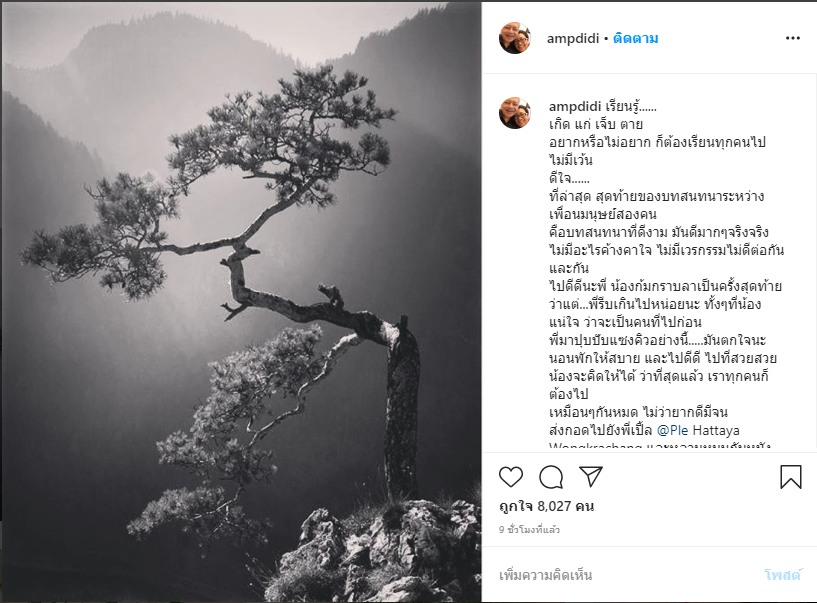Open the three-dot more options menu
The width and height of the screenshot is (817, 603).
(x=793, y=38)
